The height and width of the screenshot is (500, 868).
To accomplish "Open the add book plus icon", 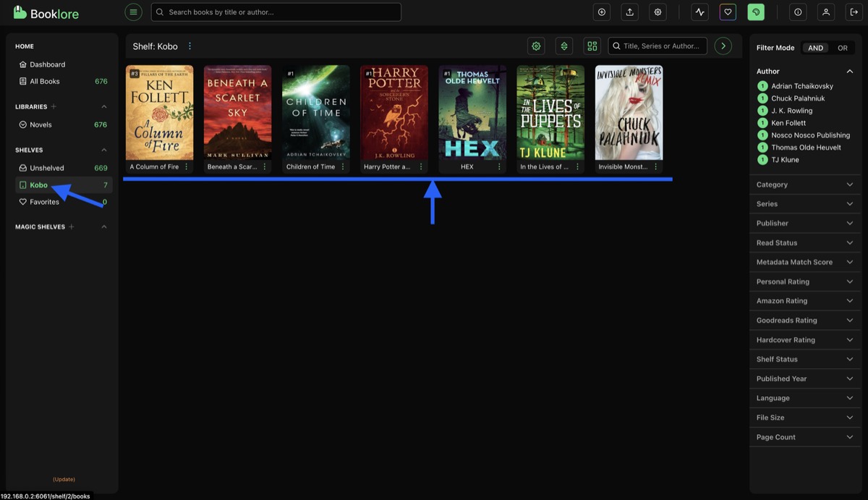I will coord(602,12).
